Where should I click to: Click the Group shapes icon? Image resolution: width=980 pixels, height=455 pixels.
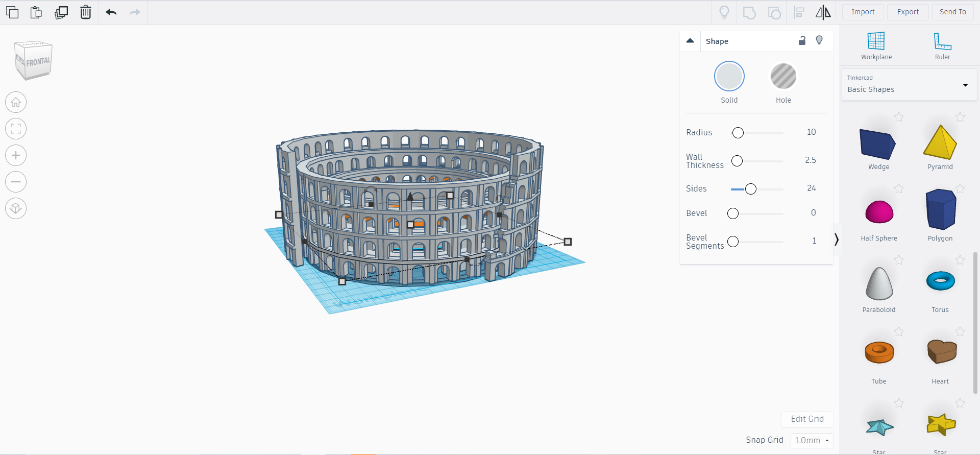click(x=749, y=12)
